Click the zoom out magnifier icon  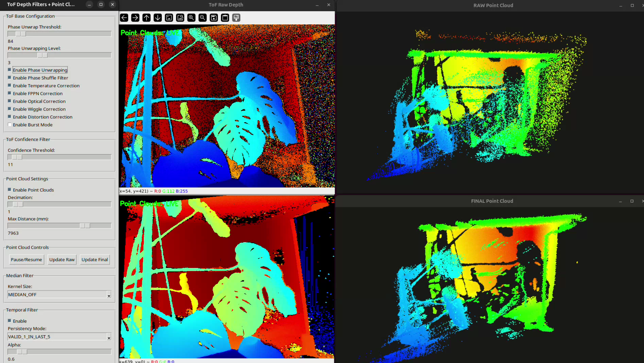(x=203, y=18)
